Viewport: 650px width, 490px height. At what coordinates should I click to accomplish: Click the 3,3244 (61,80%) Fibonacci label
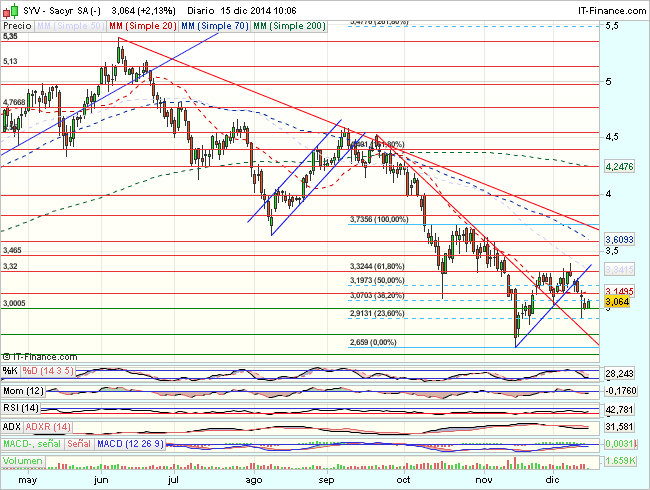pyautogui.click(x=377, y=266)
